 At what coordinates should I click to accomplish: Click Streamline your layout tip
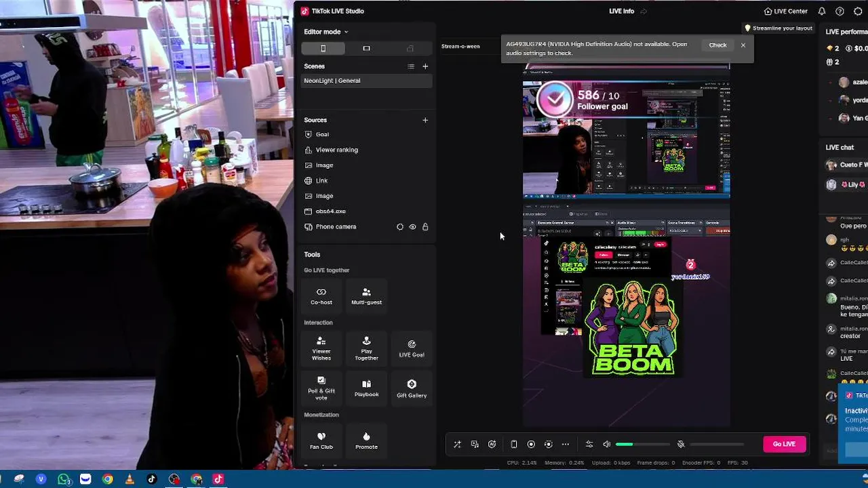point(778,28)
